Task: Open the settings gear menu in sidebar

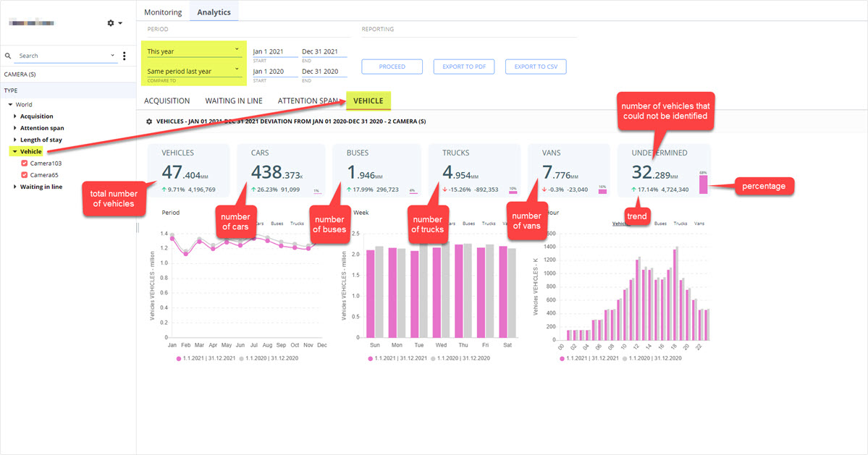Action: coord(114,23)
